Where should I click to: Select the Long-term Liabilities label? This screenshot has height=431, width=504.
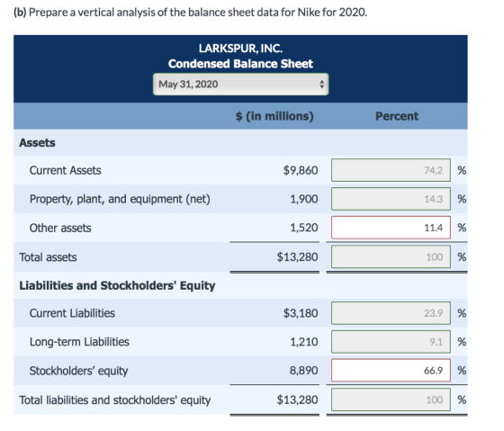(79, 342)
